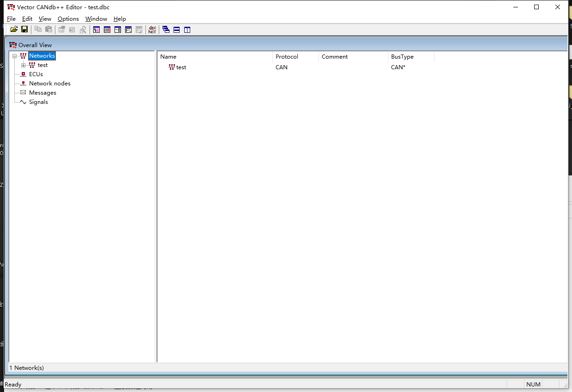The image size is (572, 392).
Task: Toggle the dec/hex number format
Action: (152, 30)
